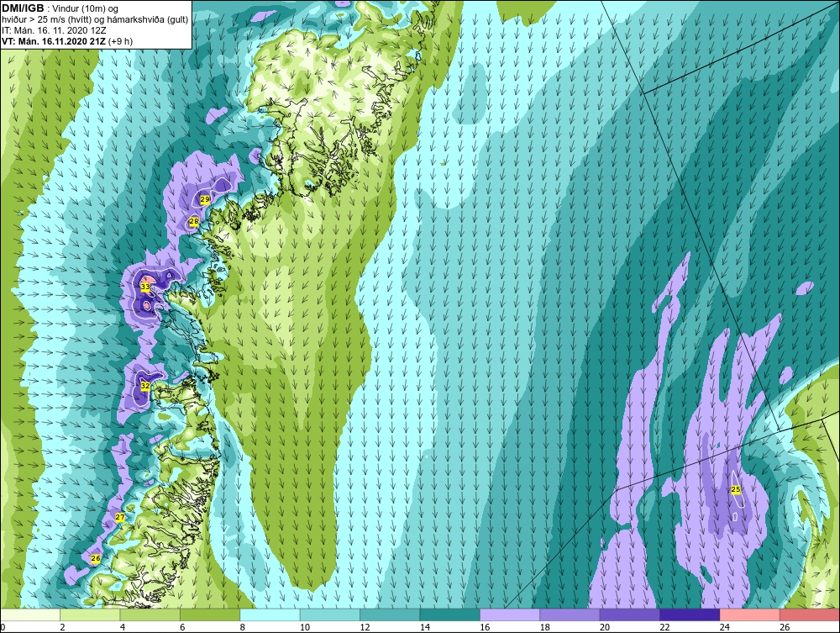840x633 pixels.
Task: Click the 14–16 m/s dark teal legend swatch
Action: [x=450, y=615]
